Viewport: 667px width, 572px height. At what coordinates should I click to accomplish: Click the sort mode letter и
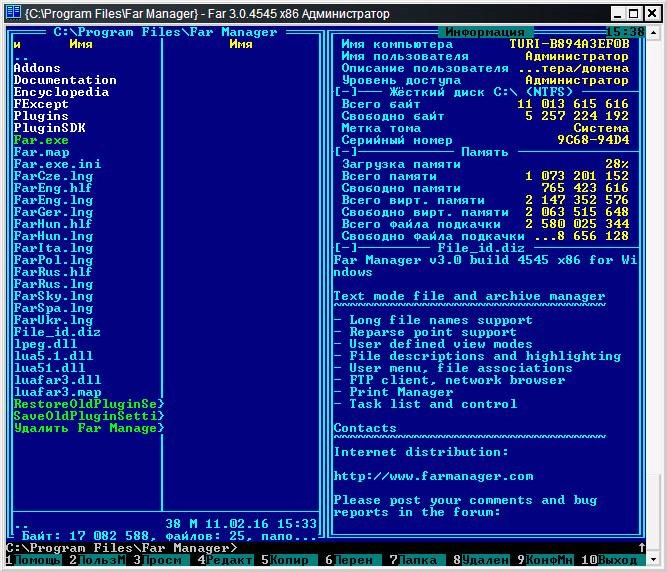click(17, 44)
